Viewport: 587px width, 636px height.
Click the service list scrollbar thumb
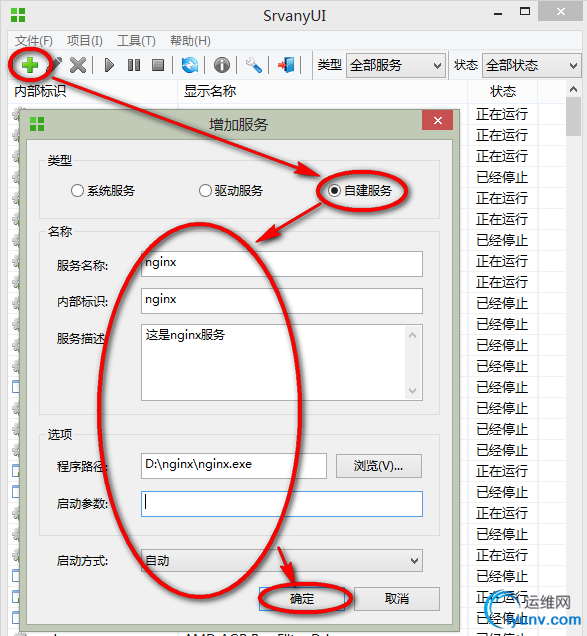click(x=573, y=116)
